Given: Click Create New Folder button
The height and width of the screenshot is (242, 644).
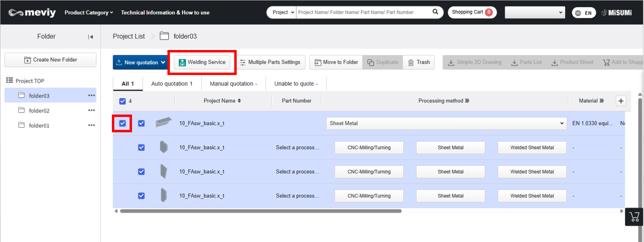Looking at the screenshot, I should 50,60.
